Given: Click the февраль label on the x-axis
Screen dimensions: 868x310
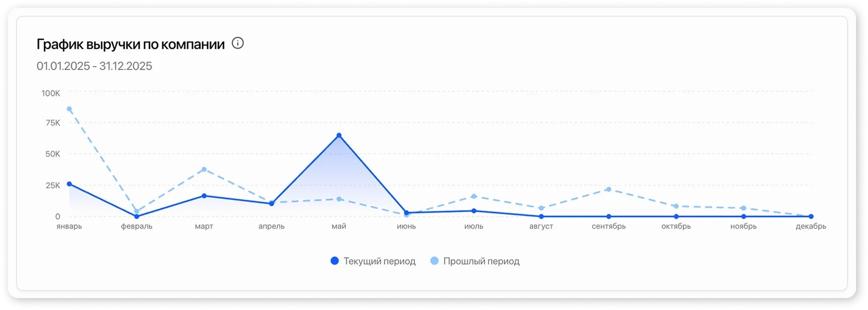Looking at the screenshot, I should pos(136,227).
